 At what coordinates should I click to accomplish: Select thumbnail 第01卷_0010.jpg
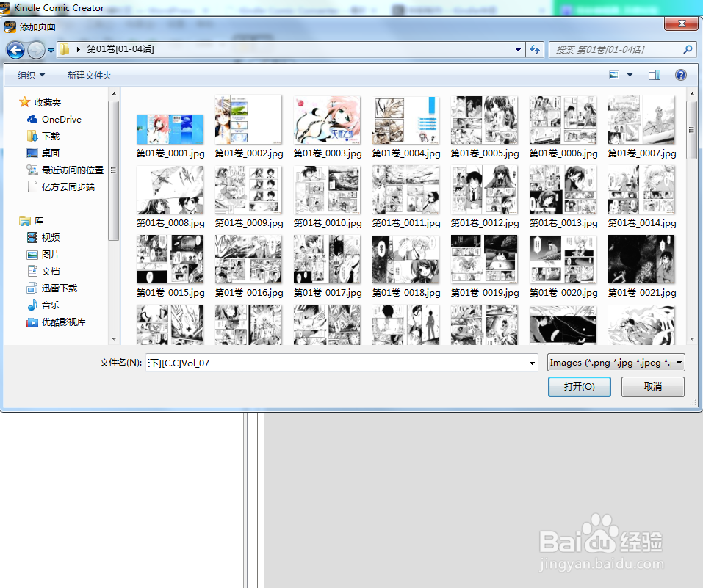327,189
